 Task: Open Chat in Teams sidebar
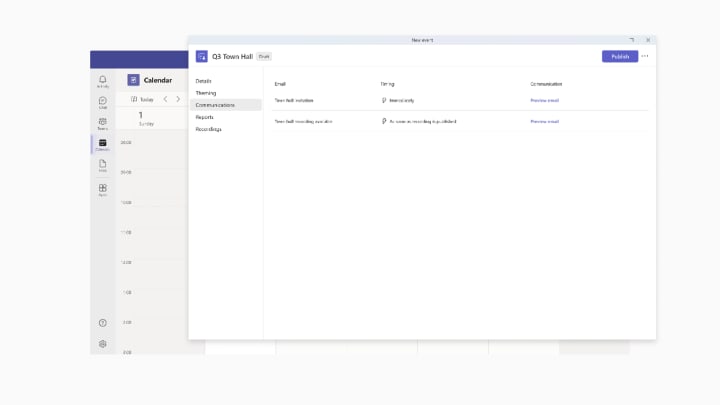point(103,102)
